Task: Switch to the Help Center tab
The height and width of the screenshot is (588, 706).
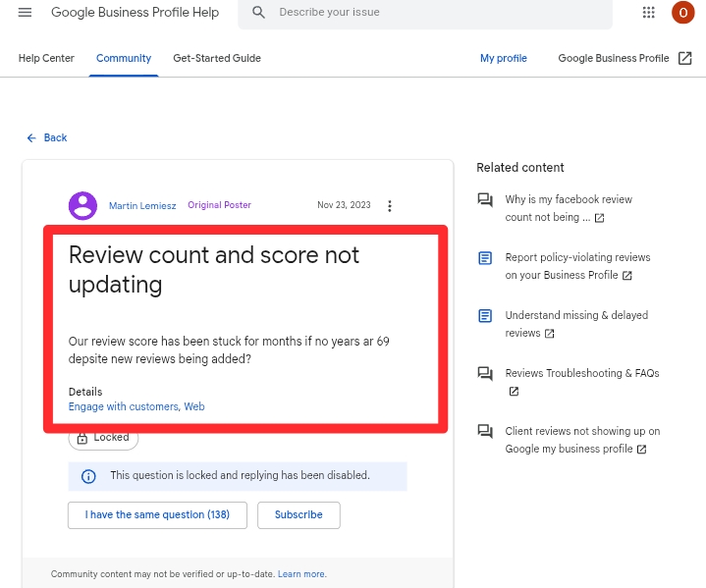Action: [46, 58]
